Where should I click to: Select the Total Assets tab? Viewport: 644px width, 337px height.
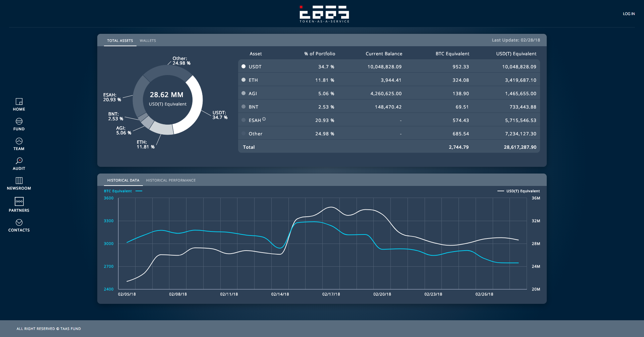[x=120, y=41]
